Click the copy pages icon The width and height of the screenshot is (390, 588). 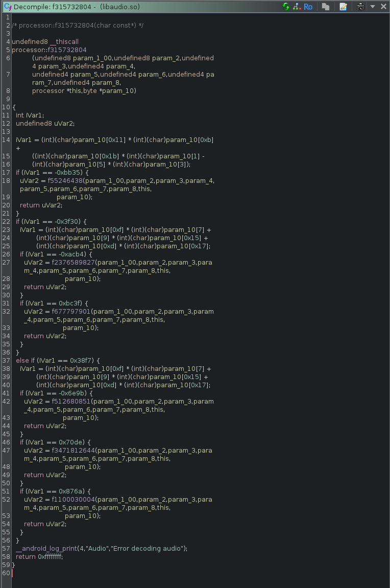click(326, 7)
